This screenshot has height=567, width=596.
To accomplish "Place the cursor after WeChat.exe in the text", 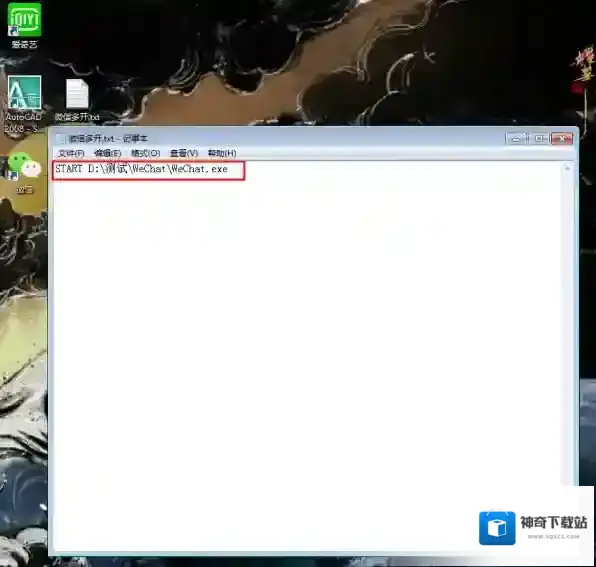I will 229,169.
